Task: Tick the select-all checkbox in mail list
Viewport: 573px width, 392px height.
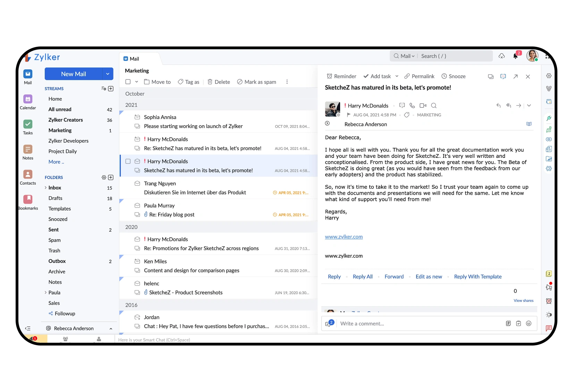Action: point(128,82)
